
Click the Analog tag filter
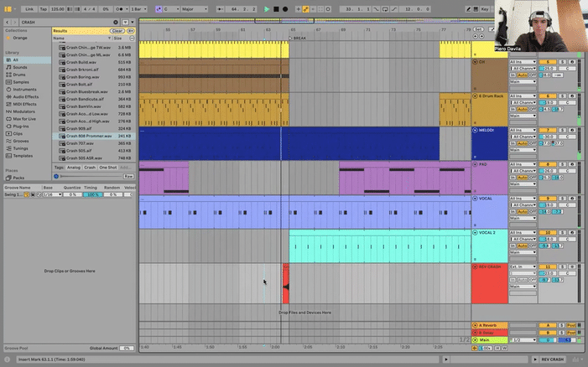click(x=74, y=168)
